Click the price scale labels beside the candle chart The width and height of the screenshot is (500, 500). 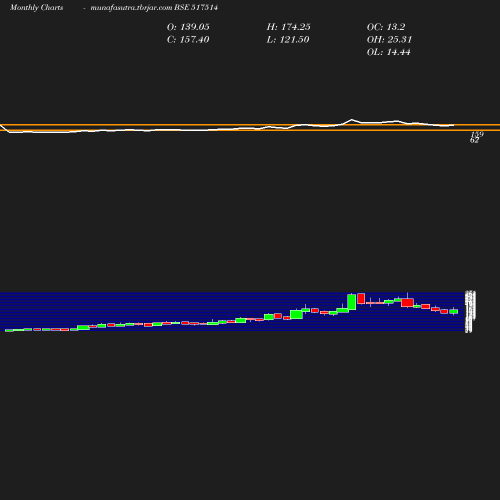pyautogui.click(x=470, y=311)
